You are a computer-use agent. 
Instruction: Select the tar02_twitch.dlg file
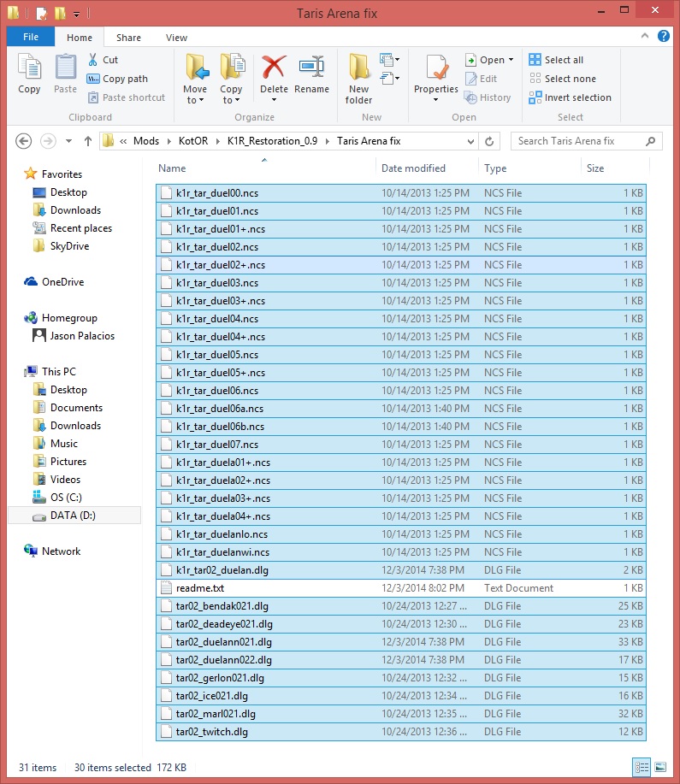pos(401,732)
